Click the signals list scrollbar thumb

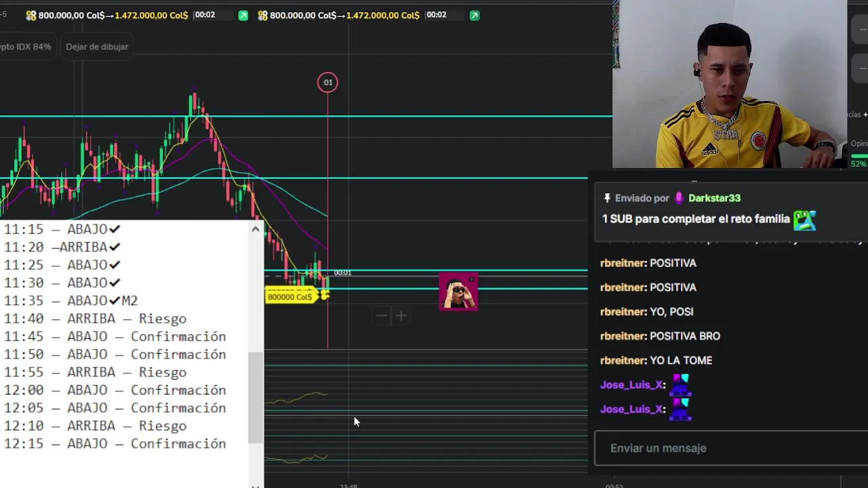pos(255,397)
